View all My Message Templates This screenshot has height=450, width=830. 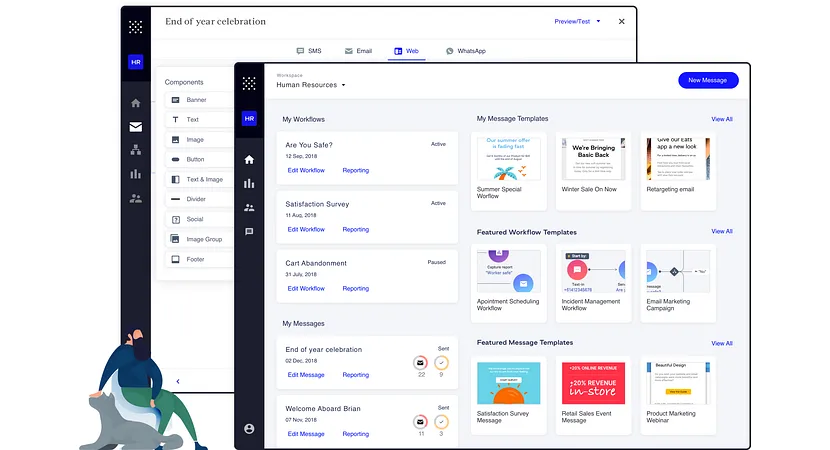tap(722, 119)
